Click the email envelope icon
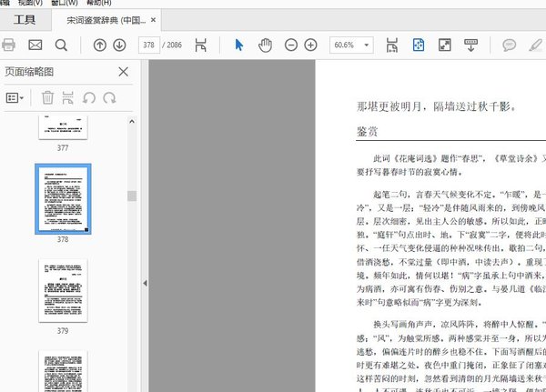This screenshot has width=546, height=392. click(35, 45)
